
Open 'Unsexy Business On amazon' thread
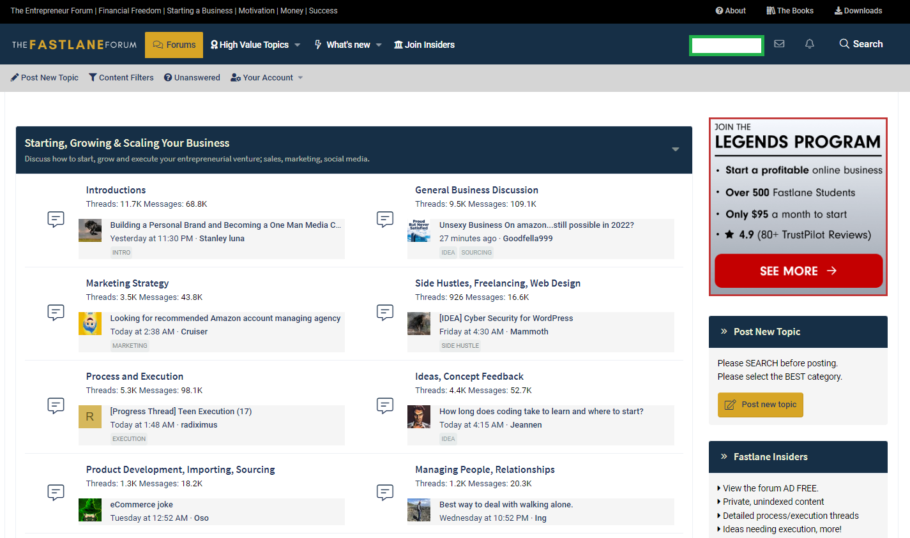[536, 225]
